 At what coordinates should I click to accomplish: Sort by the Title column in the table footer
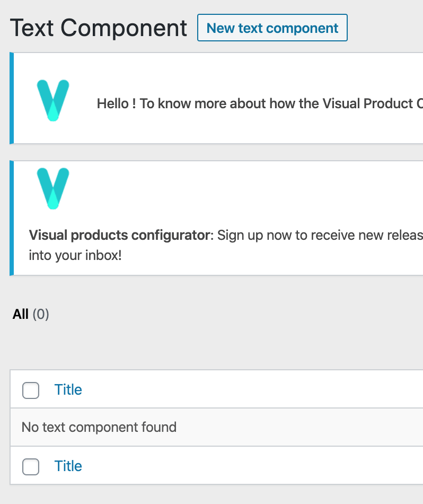point(68,466)
